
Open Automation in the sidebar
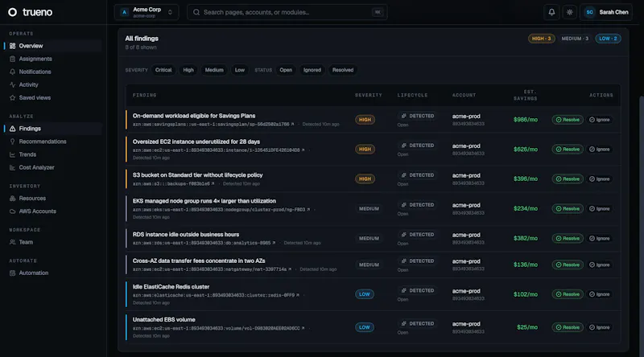tap(52, 273)
